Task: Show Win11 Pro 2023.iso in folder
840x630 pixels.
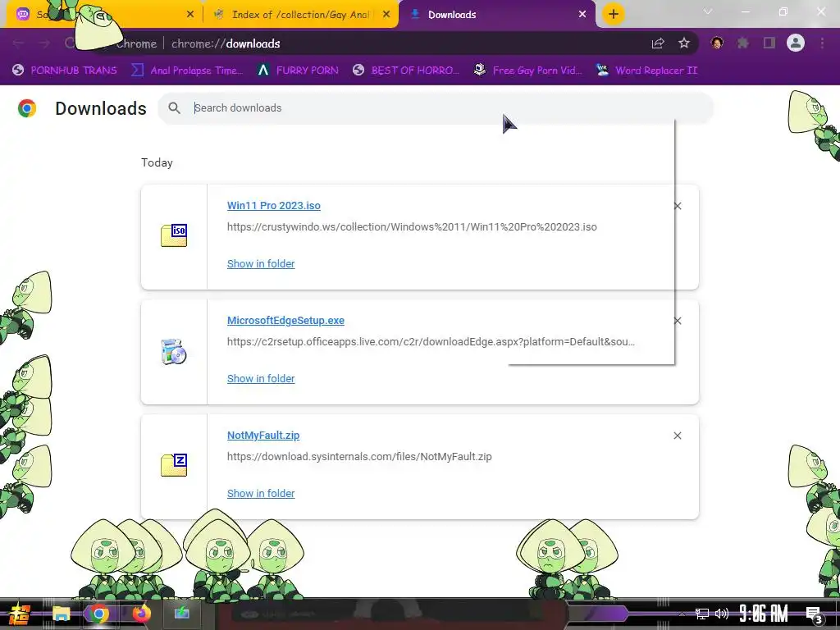Action: tap(261, 263)
